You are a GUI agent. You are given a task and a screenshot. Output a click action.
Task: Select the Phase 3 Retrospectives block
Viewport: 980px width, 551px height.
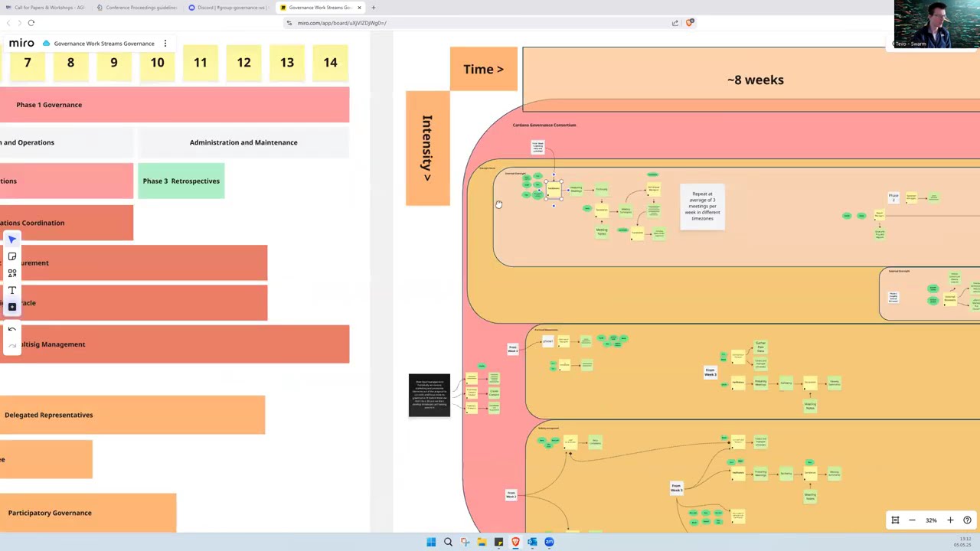pyautogui.click(x=181, y=181)
